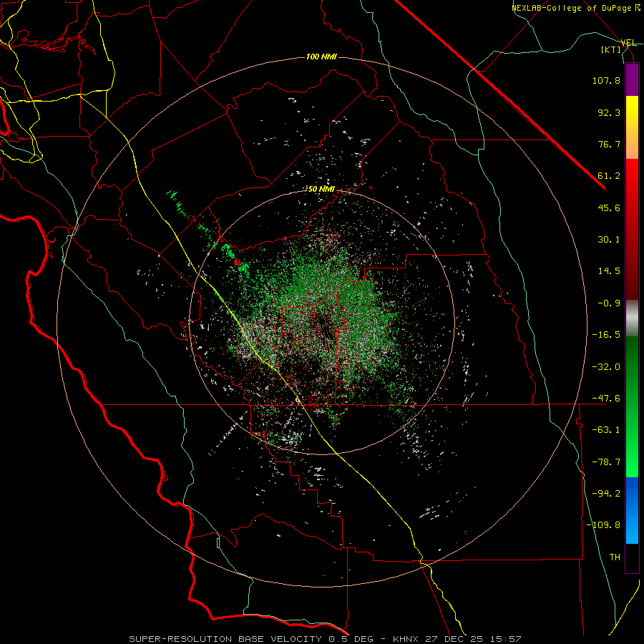Click the TH label on the legend
The image size is (644, 644).
(615, 557)
